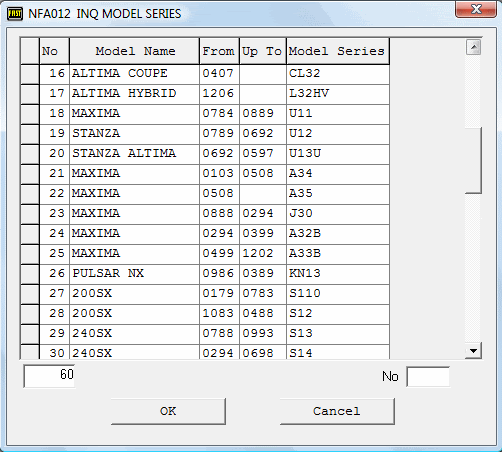Click Up To value 0889
This screenshot has height=452, width=502.
263,114
